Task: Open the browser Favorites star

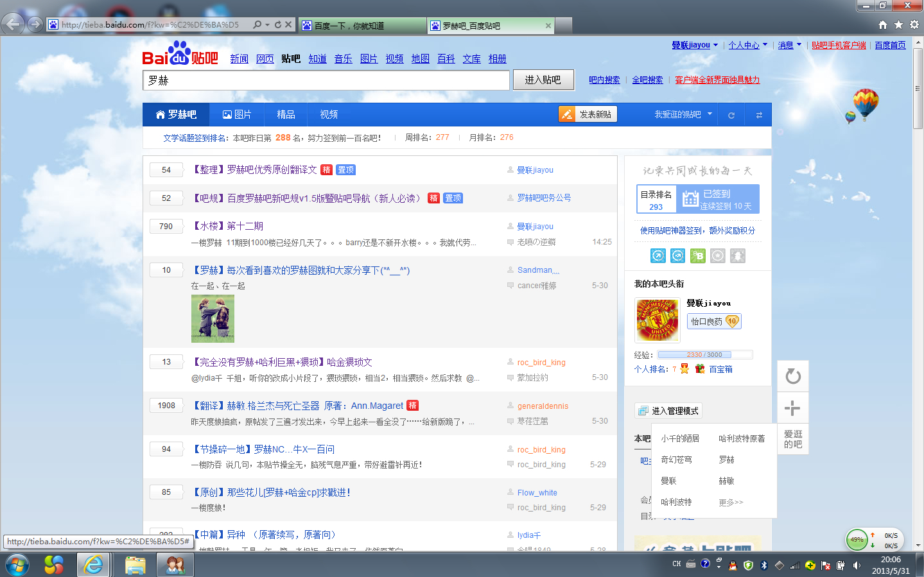Action: [x=898, y=24]
